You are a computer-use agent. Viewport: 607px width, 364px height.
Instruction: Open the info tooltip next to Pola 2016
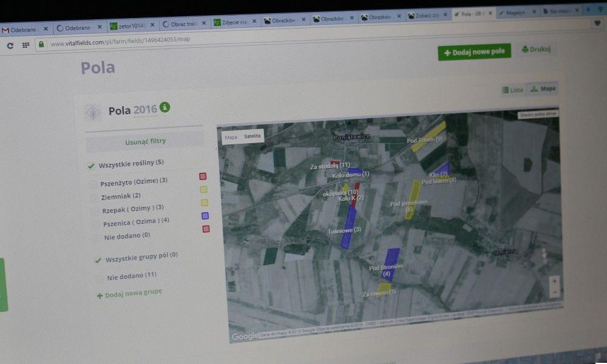click(165, 108)
